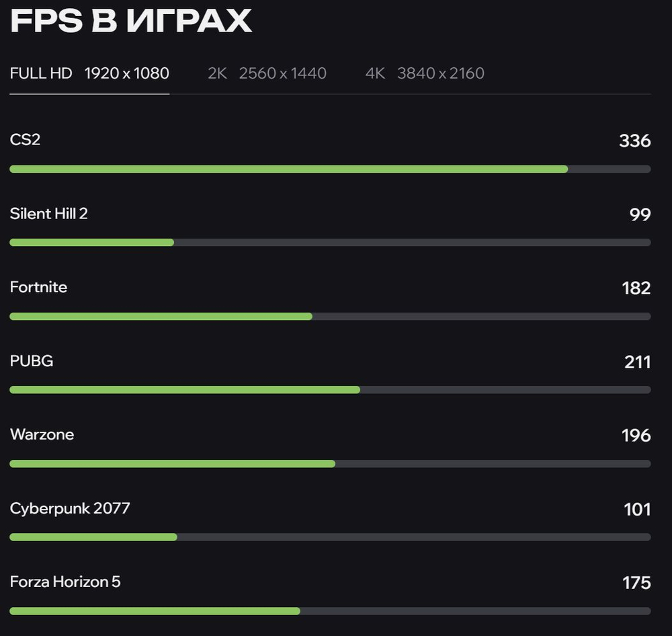Select the Silent Hill 2 game label
Image resolution: width=672 pixels, height=636 pixels.
click(48, 214)
